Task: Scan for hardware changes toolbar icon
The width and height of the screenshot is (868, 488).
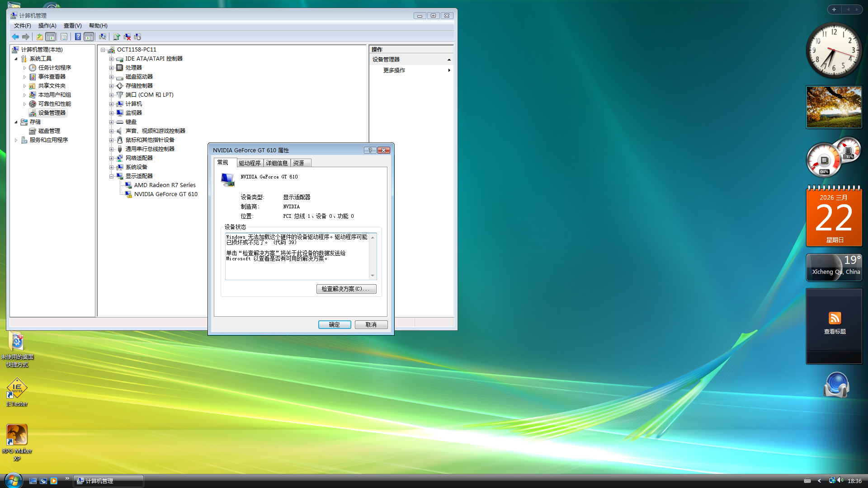Action: point(103,37)
